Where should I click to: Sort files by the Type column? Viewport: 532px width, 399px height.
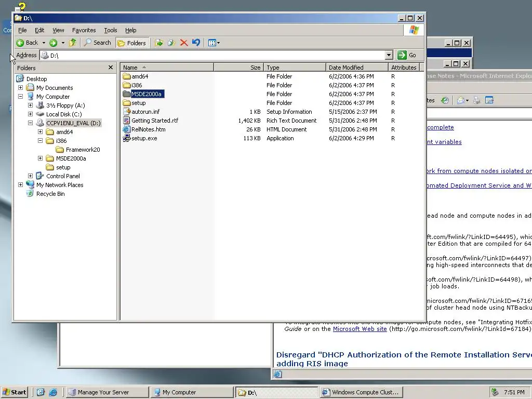[295, 68]
